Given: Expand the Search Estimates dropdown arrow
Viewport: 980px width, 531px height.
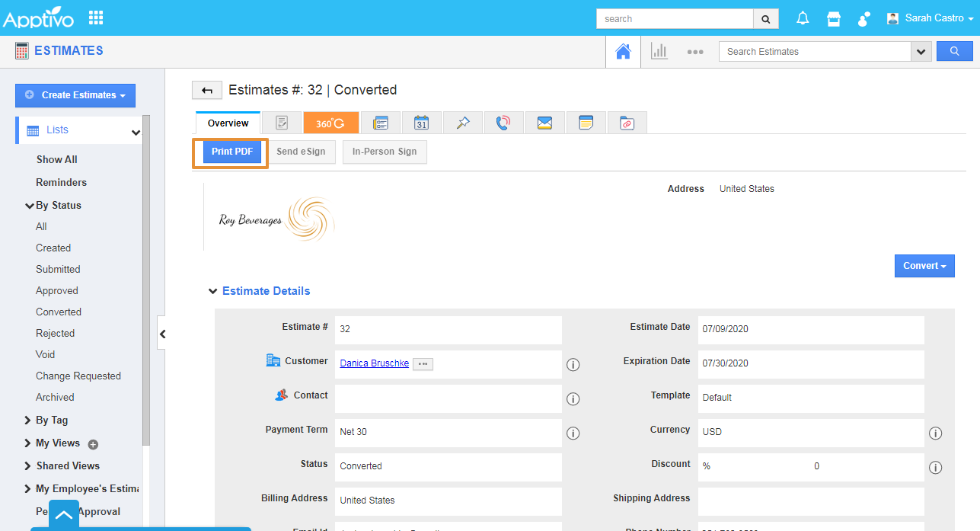Looking at the screenshot, I should pos(921,52).
